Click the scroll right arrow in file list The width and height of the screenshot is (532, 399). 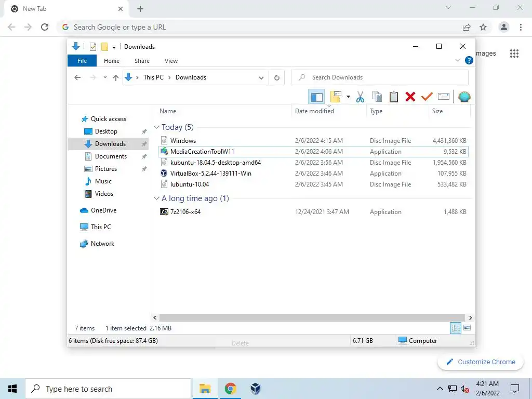(470, 317)
